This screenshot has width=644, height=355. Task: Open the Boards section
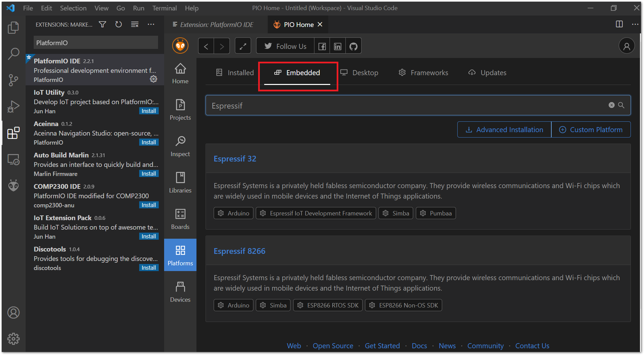[180, 219]
